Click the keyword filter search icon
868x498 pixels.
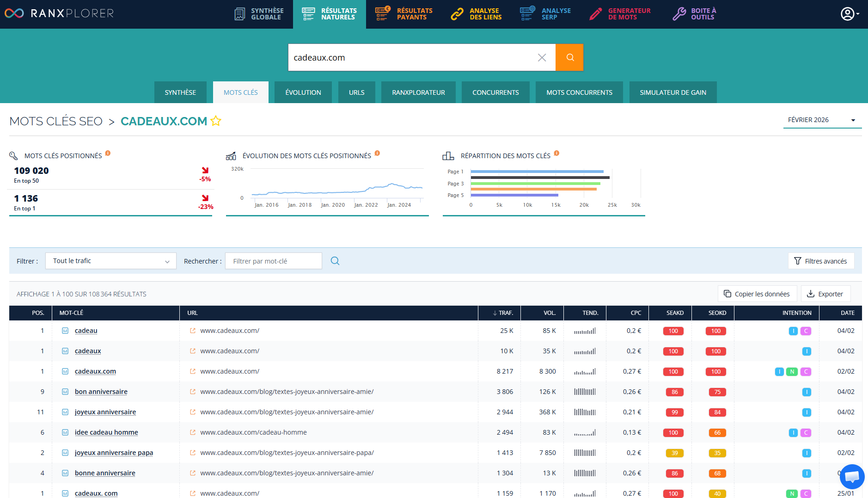tap(335, 261)
